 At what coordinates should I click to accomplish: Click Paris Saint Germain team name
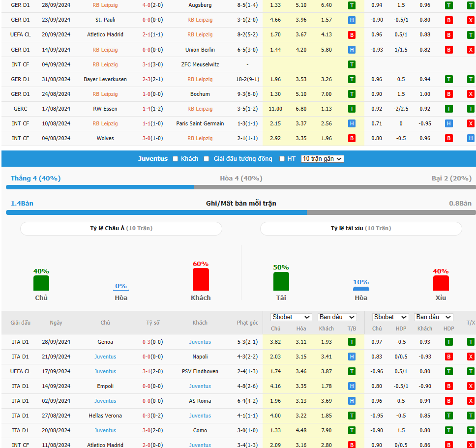click(x=200, y=123)
